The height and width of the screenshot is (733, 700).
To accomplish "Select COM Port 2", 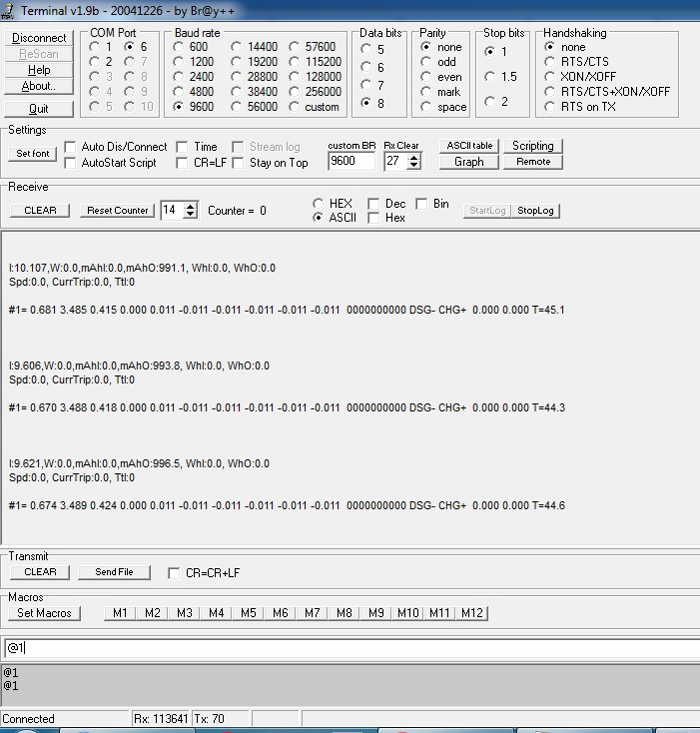I will point(95,62).
